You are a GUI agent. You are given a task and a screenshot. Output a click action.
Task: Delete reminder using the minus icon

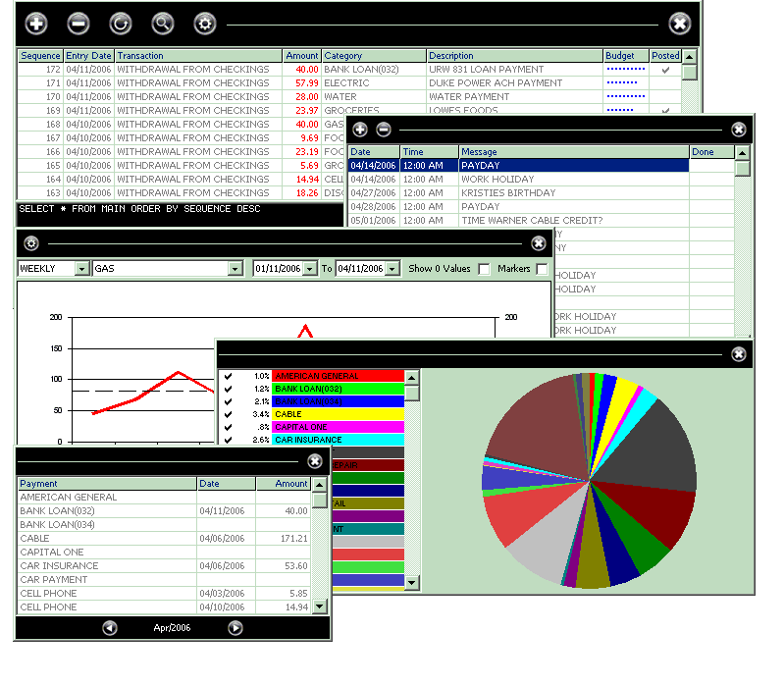[x=384, y=130]
